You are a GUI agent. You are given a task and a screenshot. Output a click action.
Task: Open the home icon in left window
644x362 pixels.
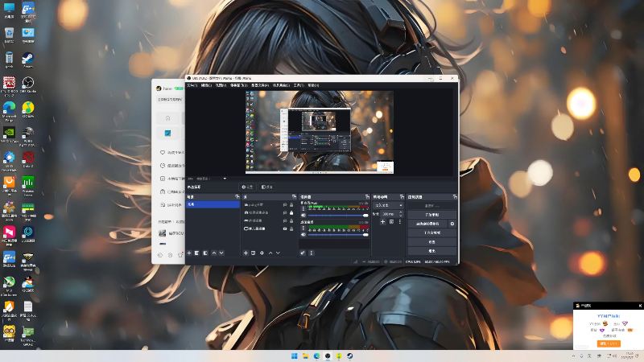[x=167, y=118]
